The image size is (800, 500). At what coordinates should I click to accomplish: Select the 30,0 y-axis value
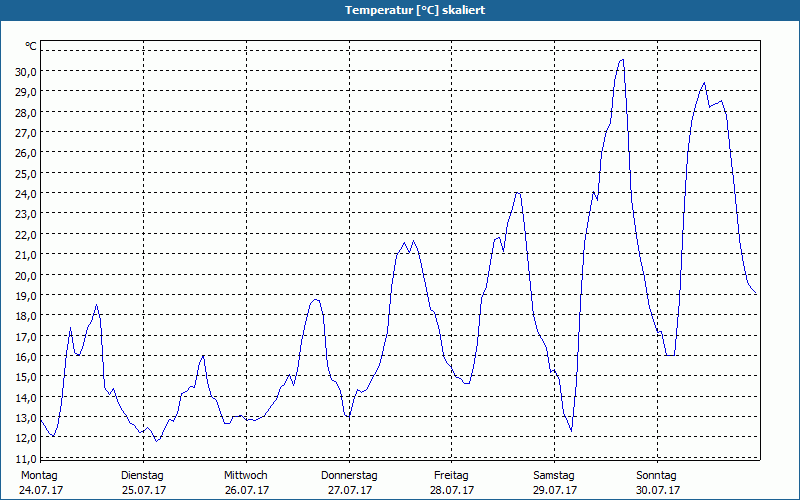(26, 72)
